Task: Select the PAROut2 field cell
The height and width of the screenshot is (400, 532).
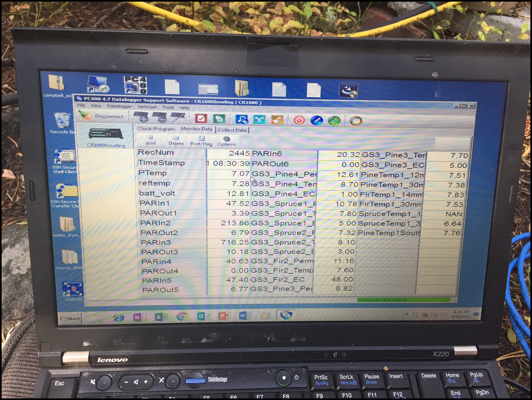Action: point(174,233)
